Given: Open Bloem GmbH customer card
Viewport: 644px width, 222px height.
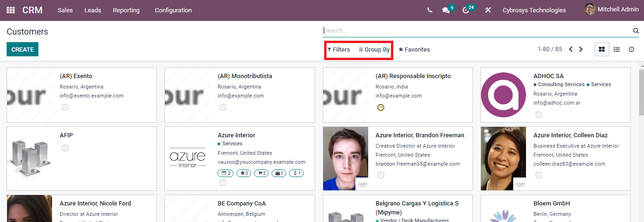Looking at the screenshot, I should (x=555, y=208).
